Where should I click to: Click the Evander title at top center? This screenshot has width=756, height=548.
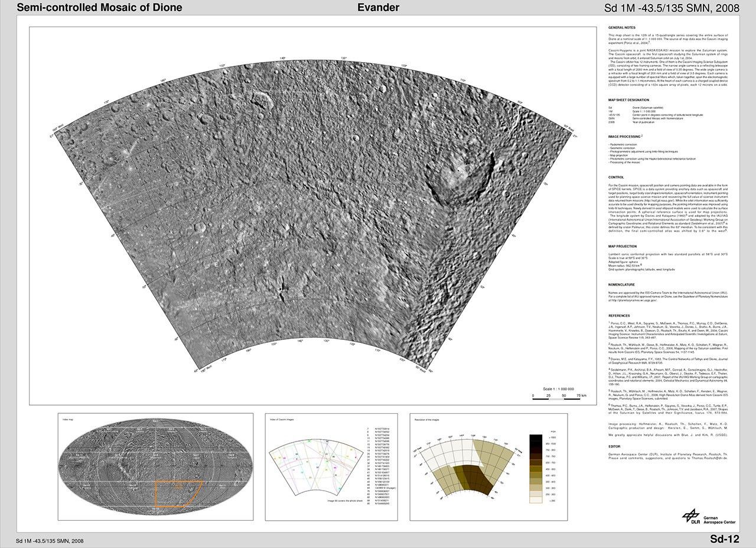click(x=378, y=8)
